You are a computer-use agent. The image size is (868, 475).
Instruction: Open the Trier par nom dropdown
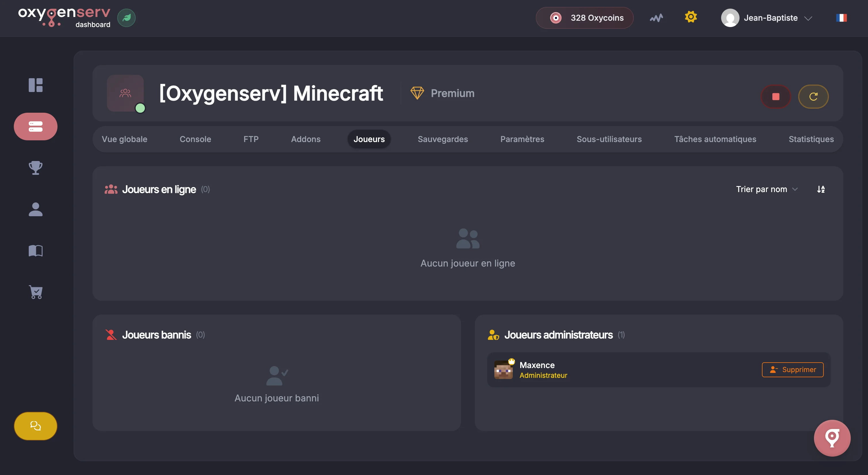(x=767, y=189)
